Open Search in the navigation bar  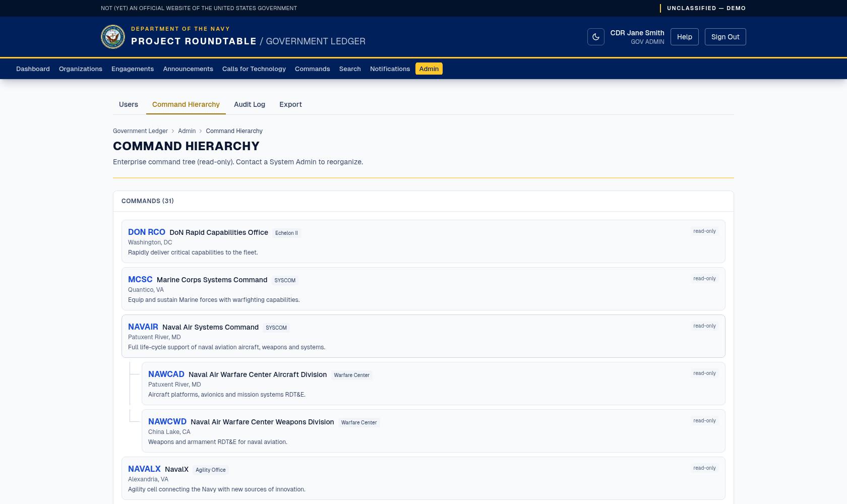[350, 69]
